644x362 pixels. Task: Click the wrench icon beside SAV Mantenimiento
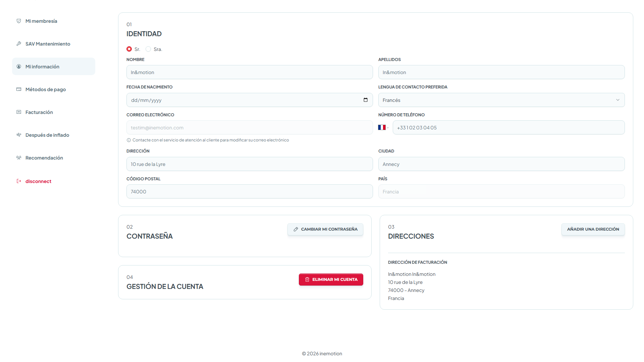pyautogui.click(x=19, y=44)
